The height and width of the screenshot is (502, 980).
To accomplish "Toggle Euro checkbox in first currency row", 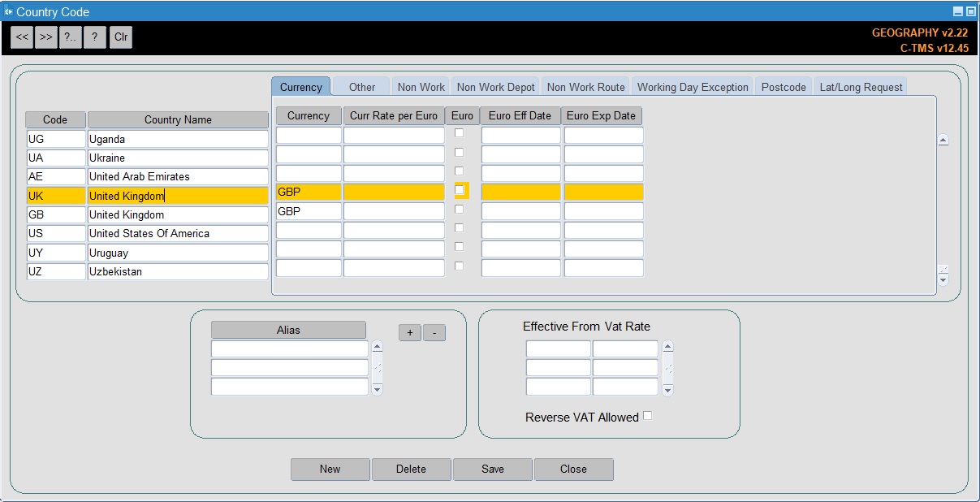I will (x=460, y=132).
